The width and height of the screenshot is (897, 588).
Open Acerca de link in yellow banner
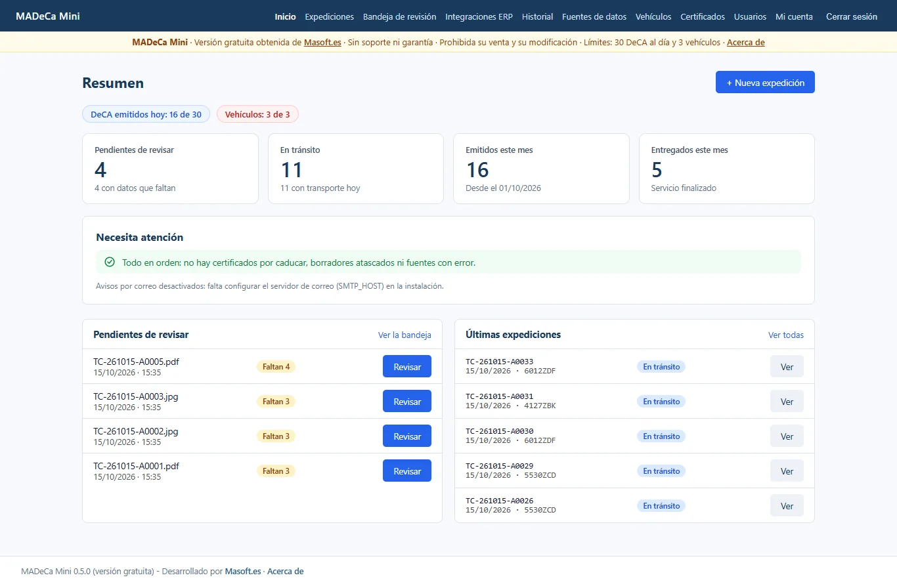[745, 42]
